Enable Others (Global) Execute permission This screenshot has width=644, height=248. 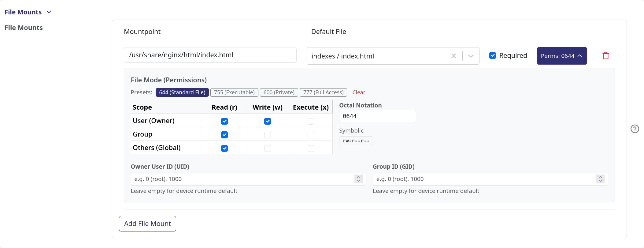pyautogui.click(x=311, y=148)
